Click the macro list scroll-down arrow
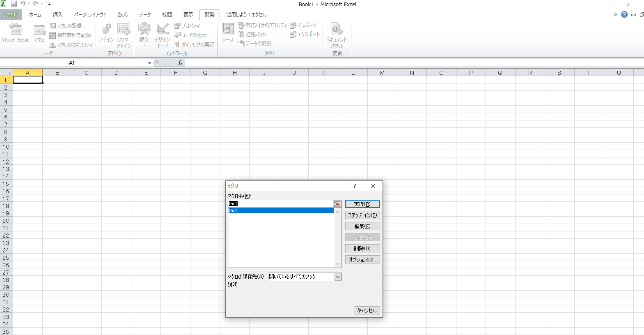The width and height of the screenshot is (644, 335). click(338, 264)
